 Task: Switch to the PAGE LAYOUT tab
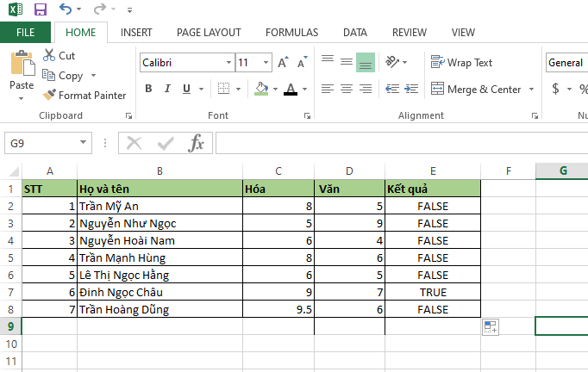pos(209,33)
